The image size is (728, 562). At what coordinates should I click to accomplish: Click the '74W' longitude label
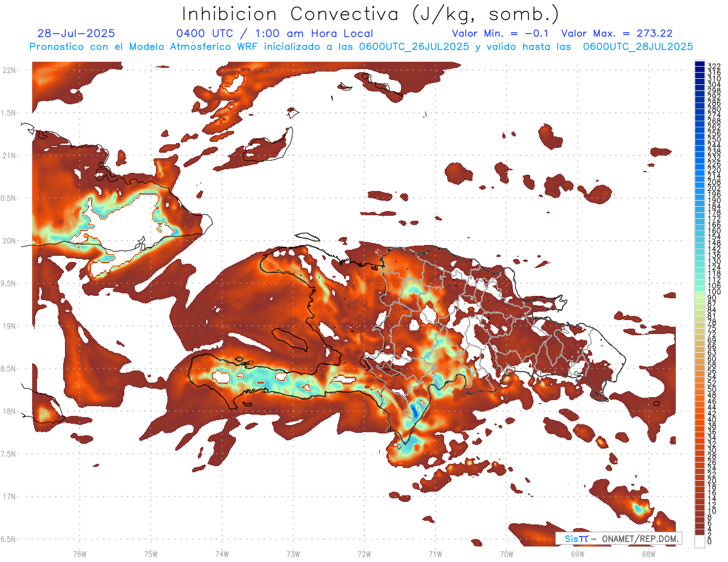[x=221, y=553]
